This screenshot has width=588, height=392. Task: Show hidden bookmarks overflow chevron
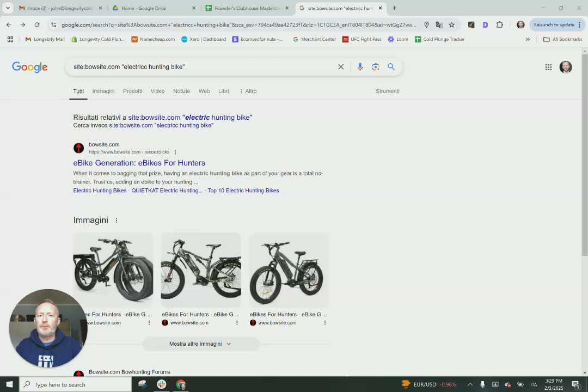[527, 39]
